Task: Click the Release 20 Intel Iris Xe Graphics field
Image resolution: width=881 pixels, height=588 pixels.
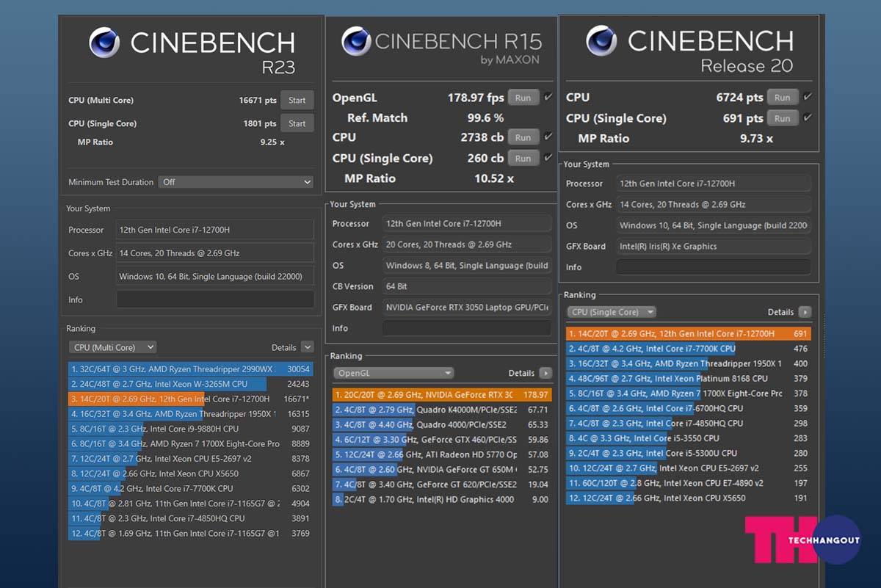Action: pyautogui.click(x=714, y=247)
